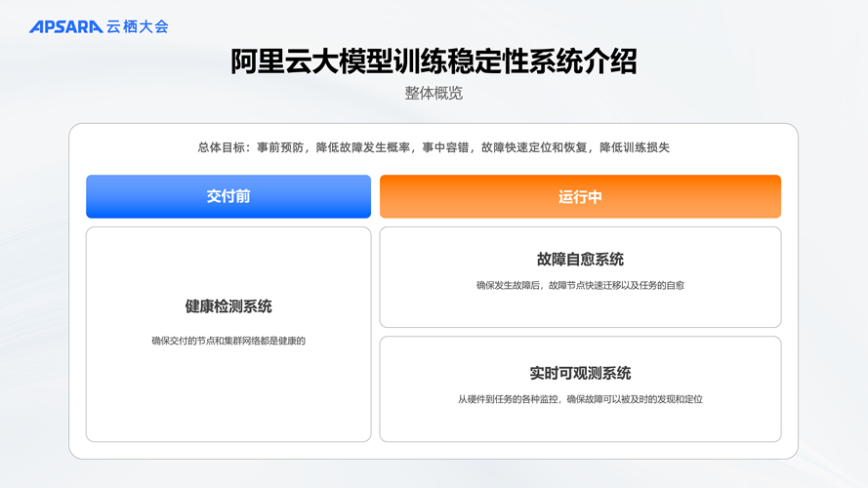Select the title 阿里云大模型训练稳定性系统介绍
868x488 pixels.
coord(434,61)
